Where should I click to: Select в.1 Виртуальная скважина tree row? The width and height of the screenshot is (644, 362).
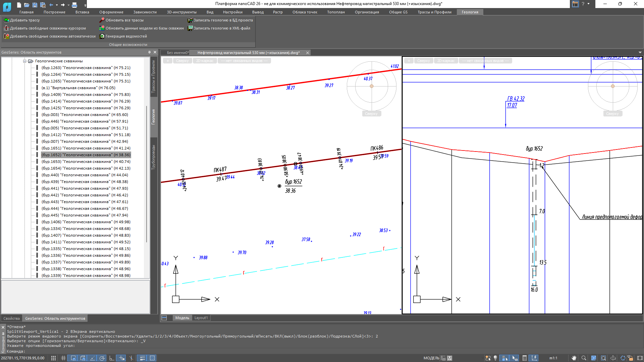tap(78, 88)
